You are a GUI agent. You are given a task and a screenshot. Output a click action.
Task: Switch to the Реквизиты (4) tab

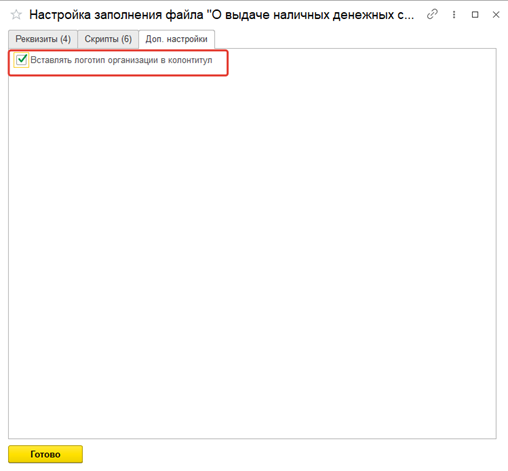[43, 39]
